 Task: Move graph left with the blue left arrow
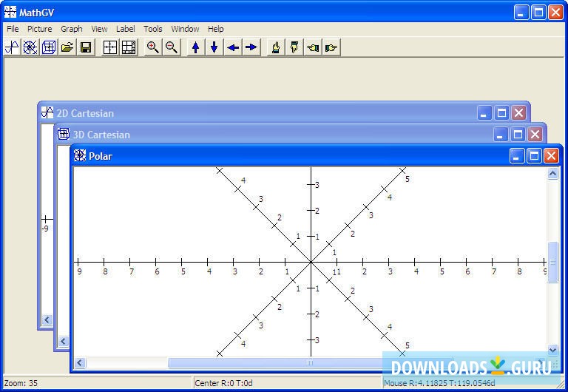coord(233,47)
